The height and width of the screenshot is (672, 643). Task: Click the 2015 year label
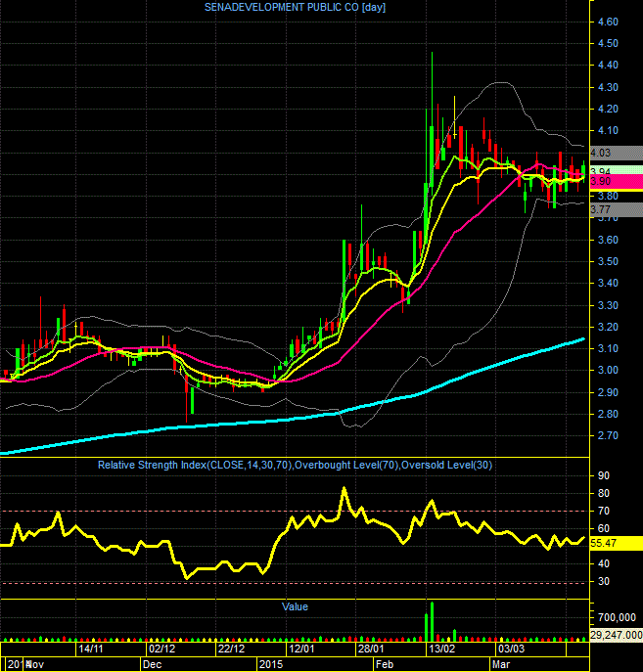(271, 664)
